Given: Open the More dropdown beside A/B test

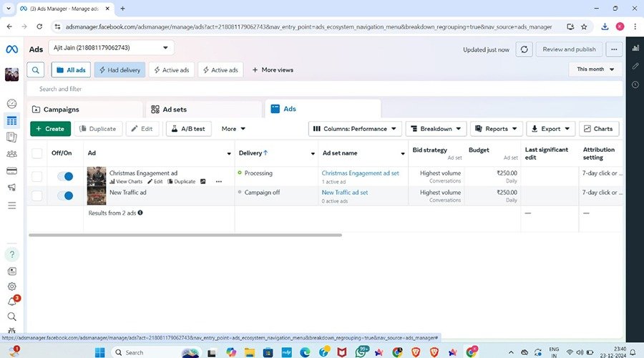Looking at the screenshot, I should (x=233, y=129).
